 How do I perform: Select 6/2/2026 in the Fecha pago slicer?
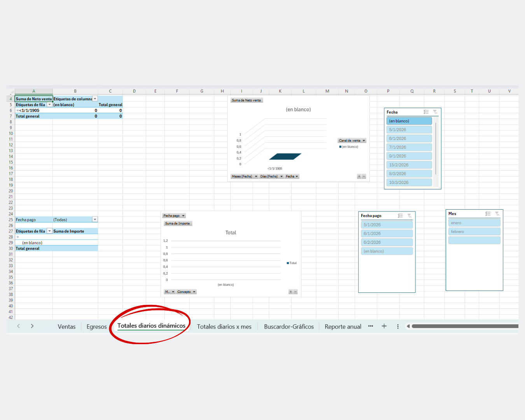pyautogui.click(x=387, y=242)
